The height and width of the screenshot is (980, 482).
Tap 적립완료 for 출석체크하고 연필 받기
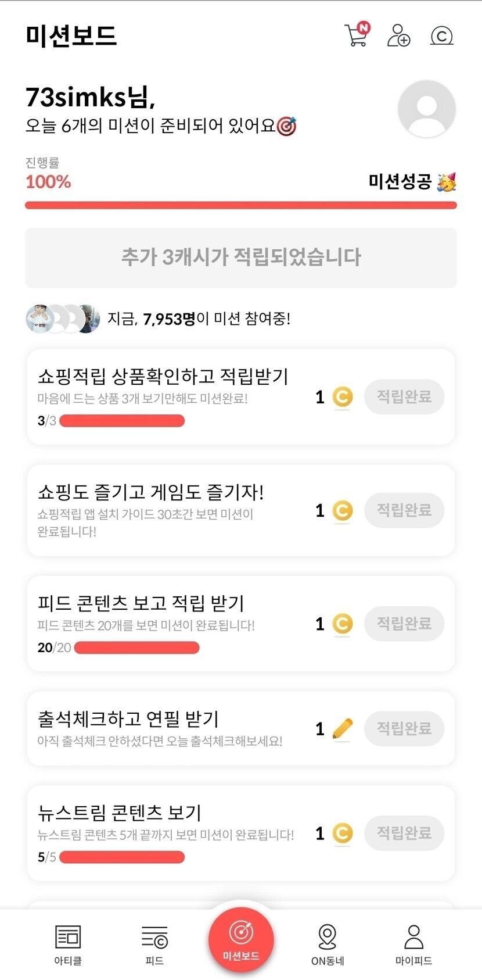click(x=404, y=728)
